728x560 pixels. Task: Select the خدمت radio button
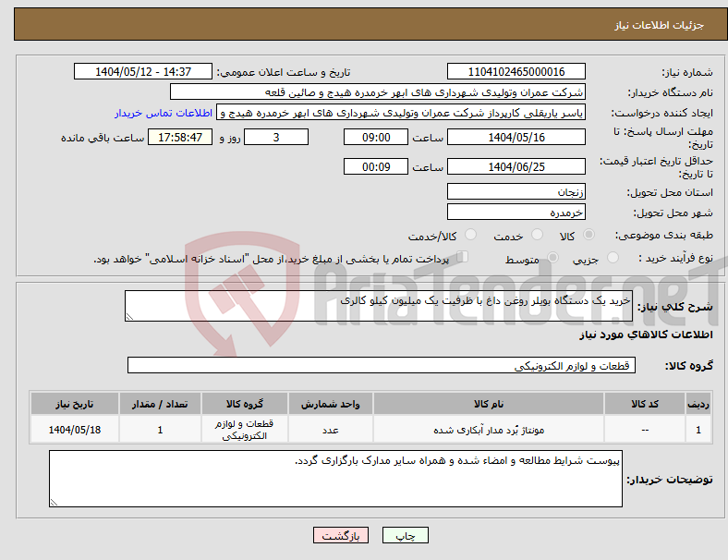point(537,235)
